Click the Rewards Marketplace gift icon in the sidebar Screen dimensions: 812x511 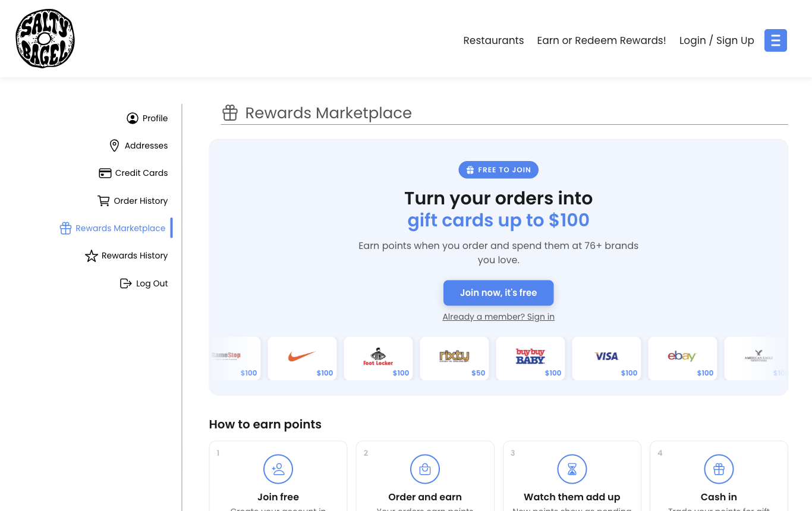65,228
